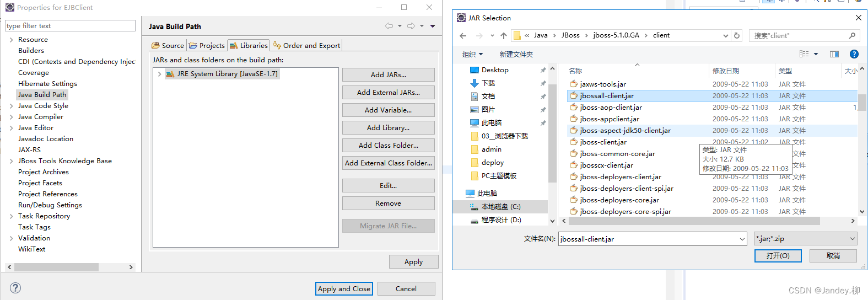Click 打开(O) to open the selected JAR
The width and height of the screenshot is (868, 300).
778,256
